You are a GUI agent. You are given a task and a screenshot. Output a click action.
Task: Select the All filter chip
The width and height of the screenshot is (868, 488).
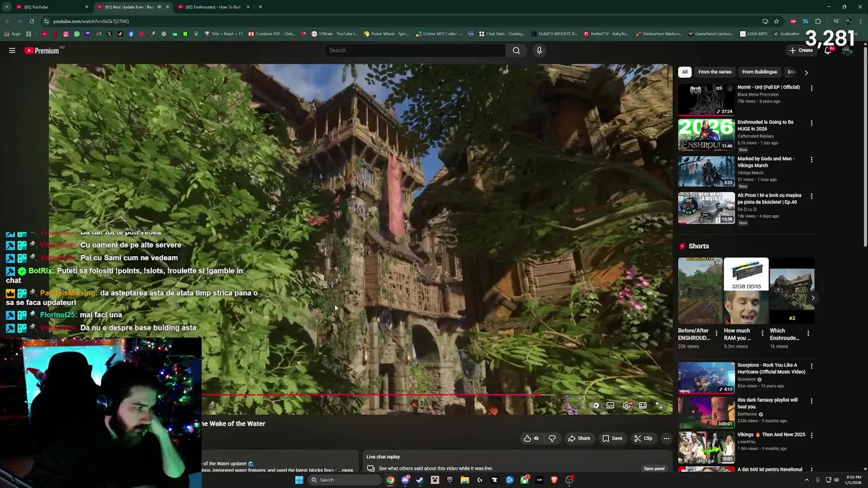(684, 72)
